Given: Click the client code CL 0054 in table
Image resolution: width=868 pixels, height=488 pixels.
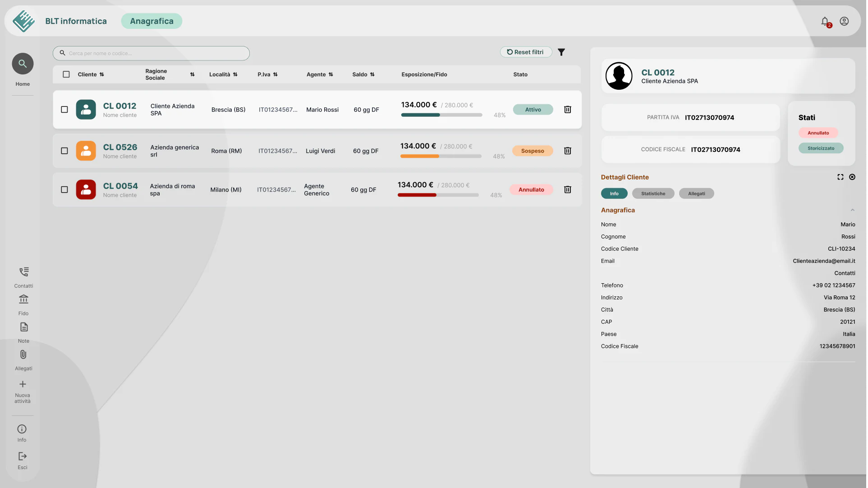Looking at the screenshot, I should 120,186.
